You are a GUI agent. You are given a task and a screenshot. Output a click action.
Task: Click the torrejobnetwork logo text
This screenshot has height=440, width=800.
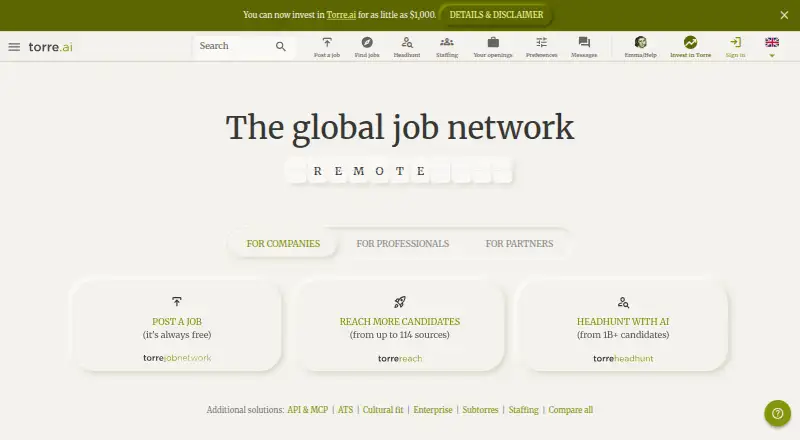[x=177, y=358]
